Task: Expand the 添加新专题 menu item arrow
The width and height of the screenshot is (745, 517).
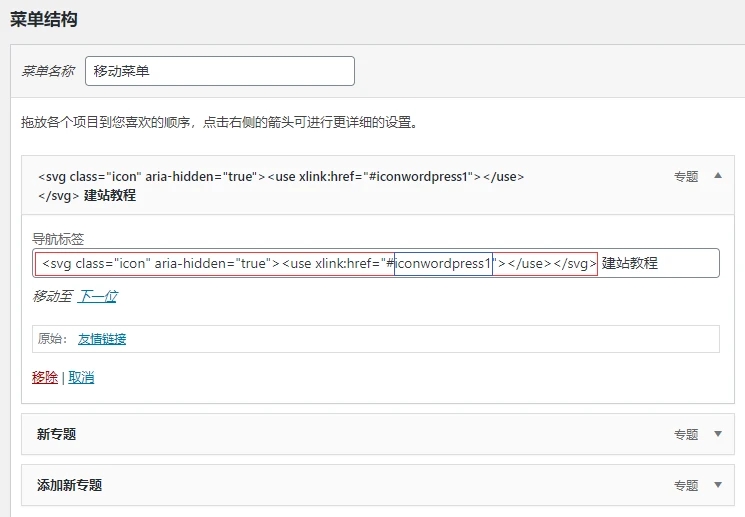Action: pyautogui.click(x=717, y=485)
